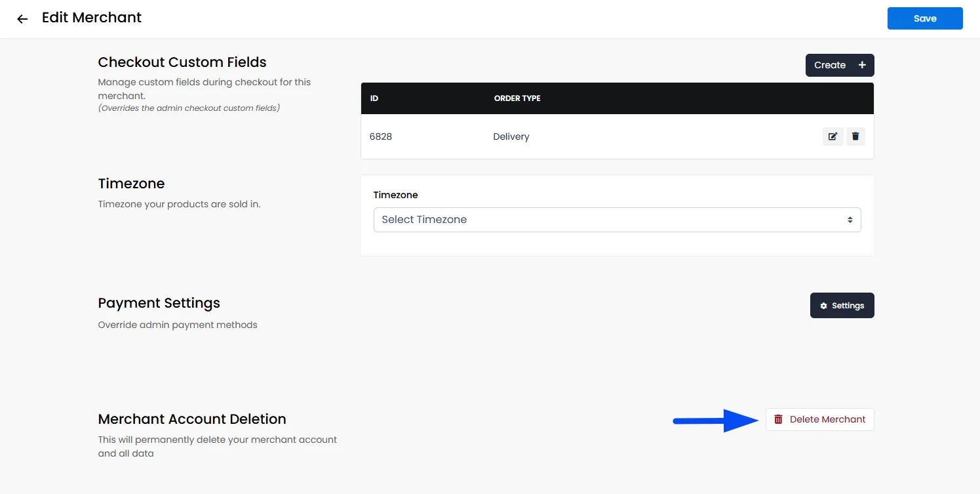
Task: Click the 'Override admin payment methods' text
Action: tap(178, 325)
